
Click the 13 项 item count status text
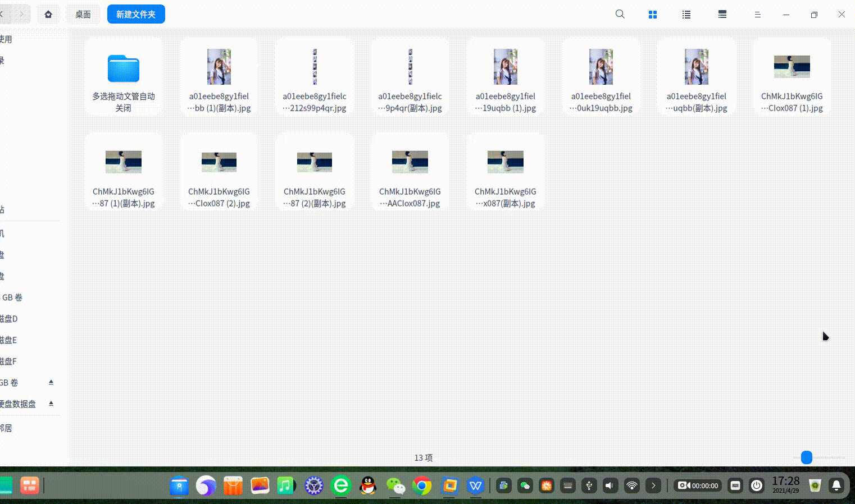coord(424,458)
